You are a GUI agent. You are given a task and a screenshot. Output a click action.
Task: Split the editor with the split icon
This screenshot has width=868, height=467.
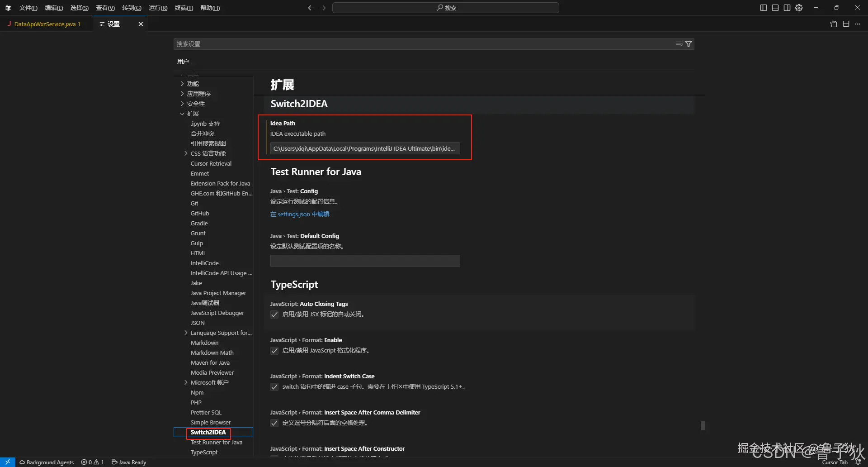pyautogui.click(x=846, y=24)
